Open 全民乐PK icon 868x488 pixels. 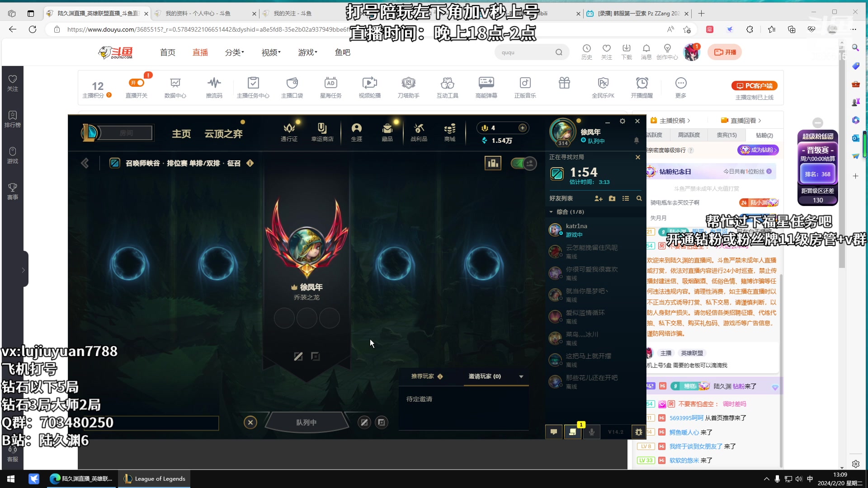tap(603, 88)
